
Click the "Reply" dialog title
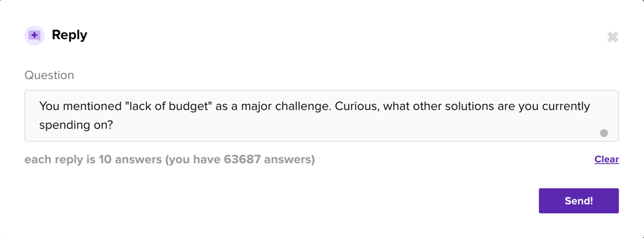(x=69, y=35)
